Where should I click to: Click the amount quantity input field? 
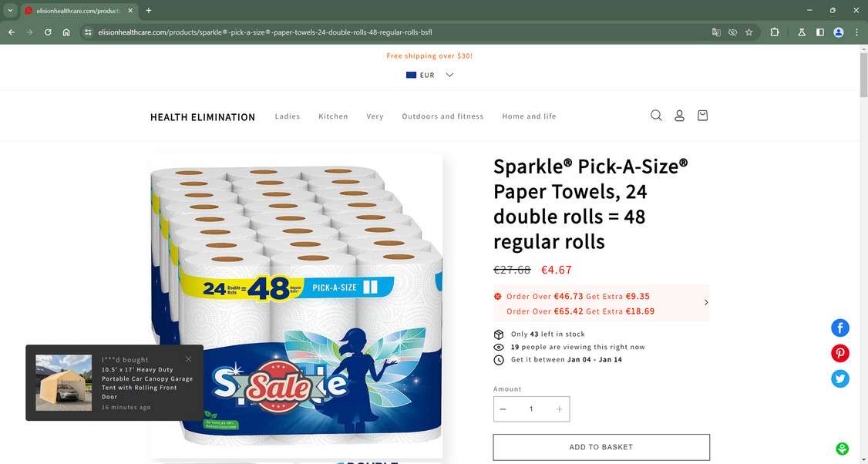(x=531, y=409)
